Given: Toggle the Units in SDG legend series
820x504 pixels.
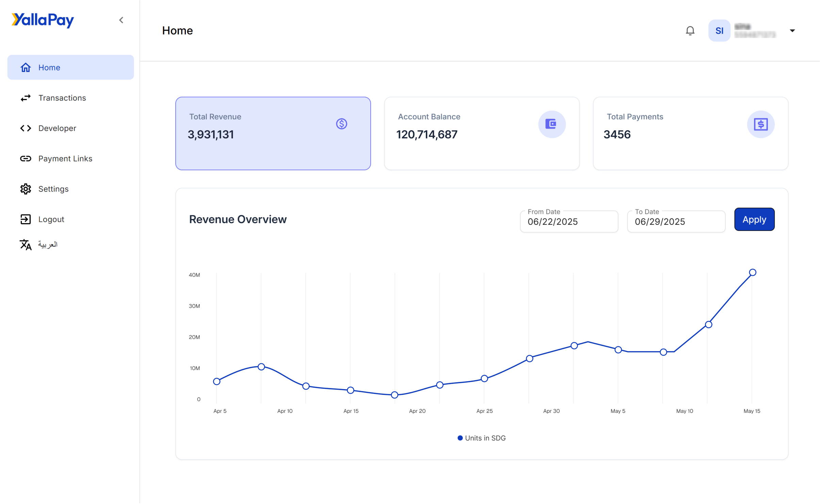Looking at the screenshot, I should click(481, 438).
